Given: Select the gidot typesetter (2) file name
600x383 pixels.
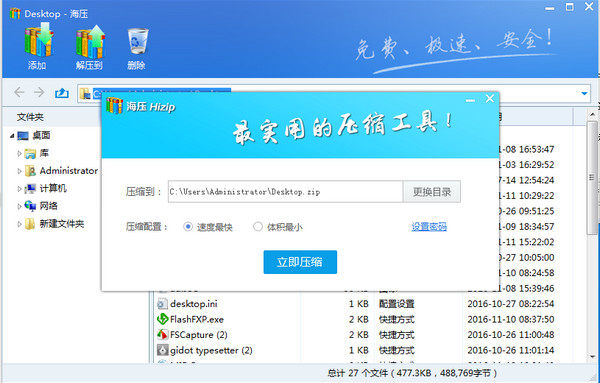Looking at the screenshot, I should point(211,350).
